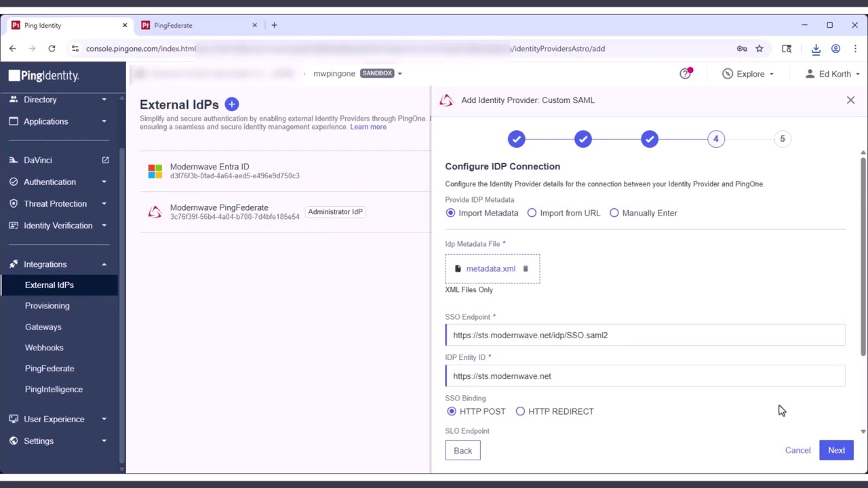Choose HTTP REDIRECT SSO binding
This screenshot has height=488, width=868.
[x=520, y=411]
